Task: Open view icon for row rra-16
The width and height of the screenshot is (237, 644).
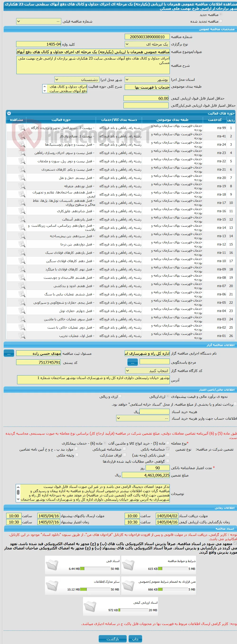Action: pos(22,211)
